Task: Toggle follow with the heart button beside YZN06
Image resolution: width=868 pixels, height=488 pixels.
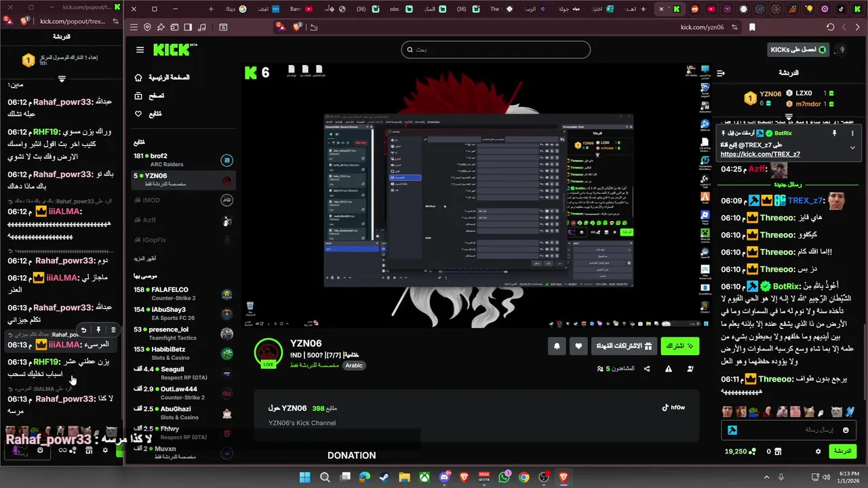Action: (x=578, y=346)
